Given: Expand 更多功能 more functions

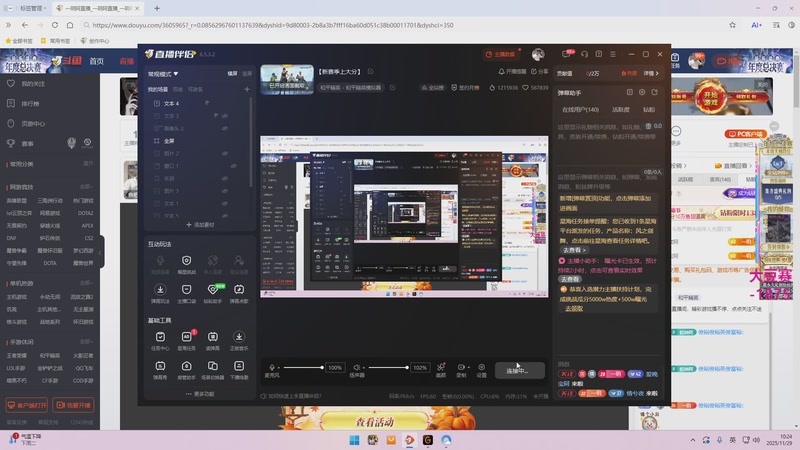Looking at the screenshot, I should (200, 394).
